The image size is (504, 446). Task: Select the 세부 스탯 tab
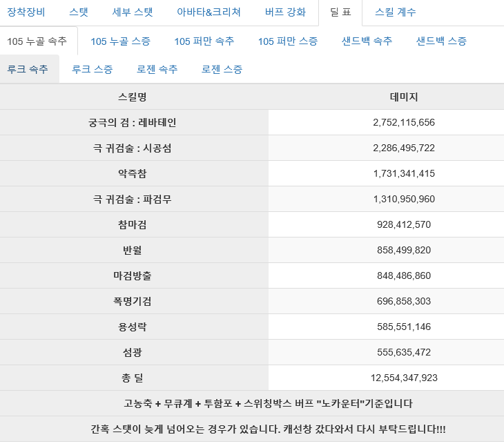tap(133, 12)
